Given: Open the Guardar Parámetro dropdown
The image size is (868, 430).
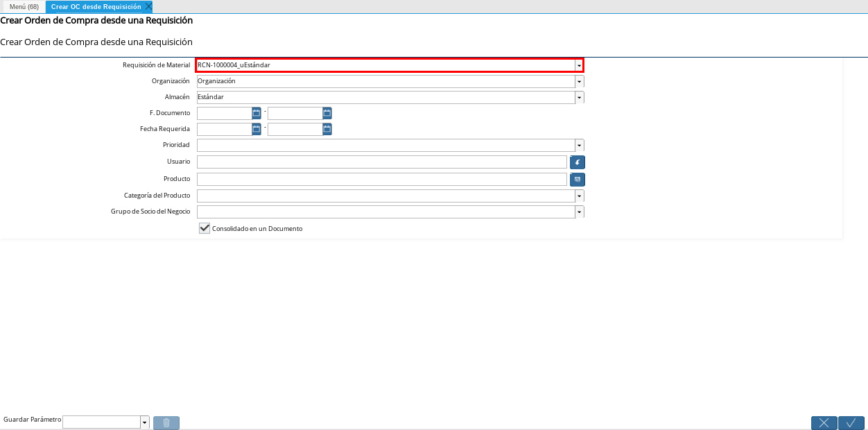Looking at the screenshot, I should pos(145,422).
